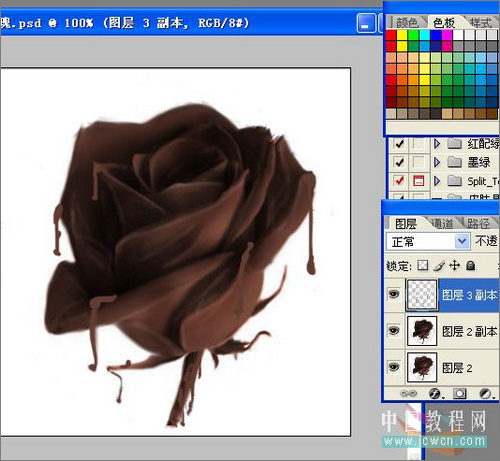Toggle visibility eye of 图层 2 layer
Image resolution: width=500 pixels, height=461 pixels.
tap(394, 367)
